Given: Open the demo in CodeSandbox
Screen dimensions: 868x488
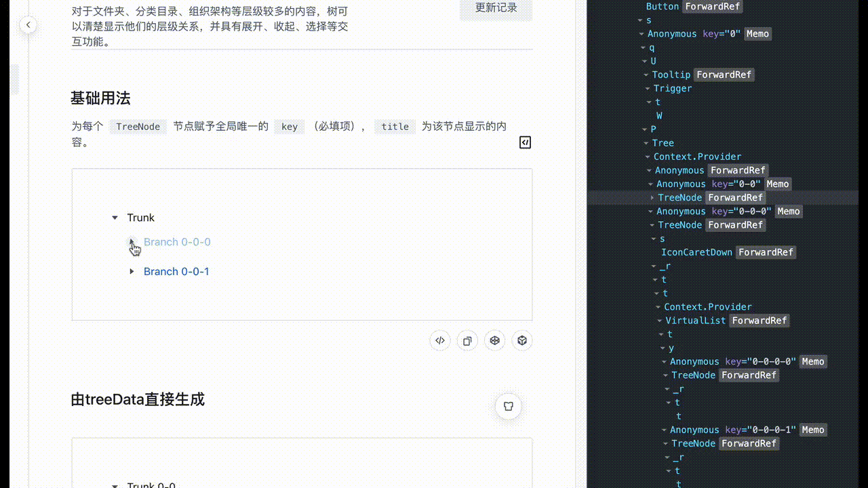Looking at the screenshot, I should [x=494, y=340].
